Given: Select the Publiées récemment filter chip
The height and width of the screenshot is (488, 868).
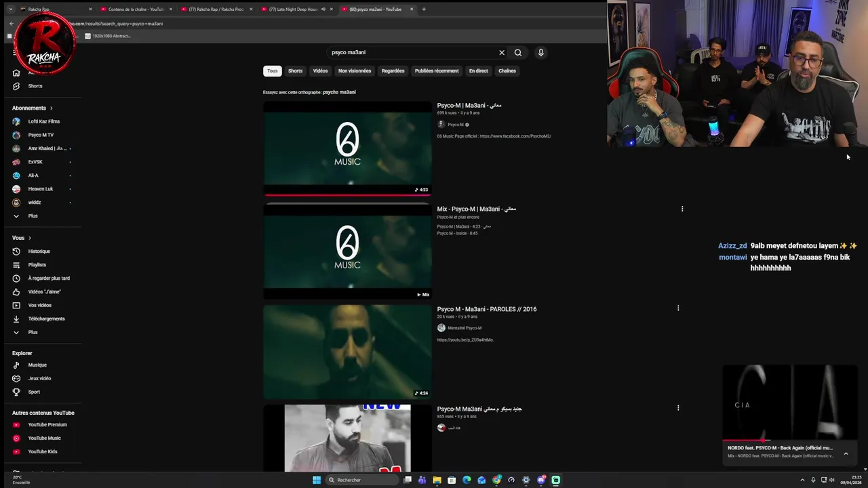Looking at the screenshot, I should 437,71.
